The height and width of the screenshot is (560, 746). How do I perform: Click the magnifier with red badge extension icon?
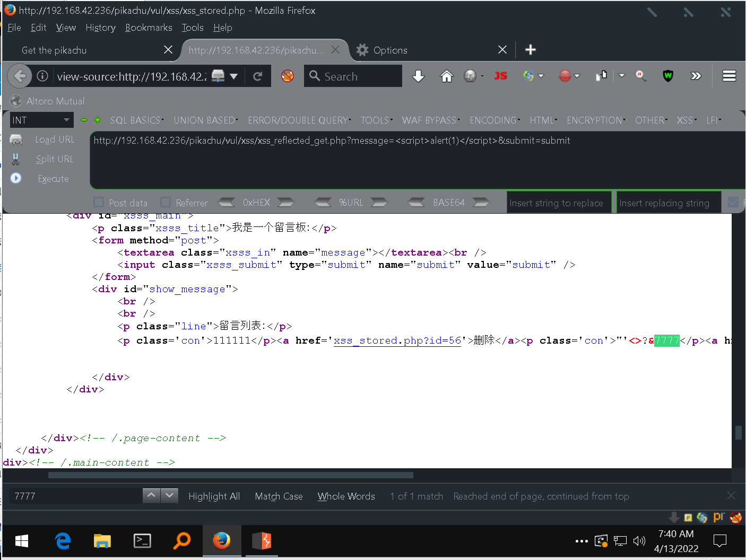641,76
